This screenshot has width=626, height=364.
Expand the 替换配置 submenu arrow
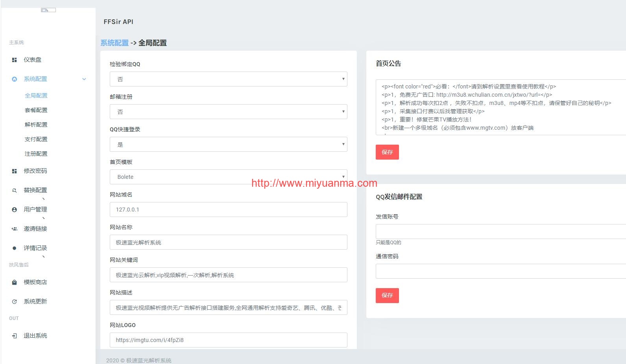pyautogui.click(x=44, y=199)
